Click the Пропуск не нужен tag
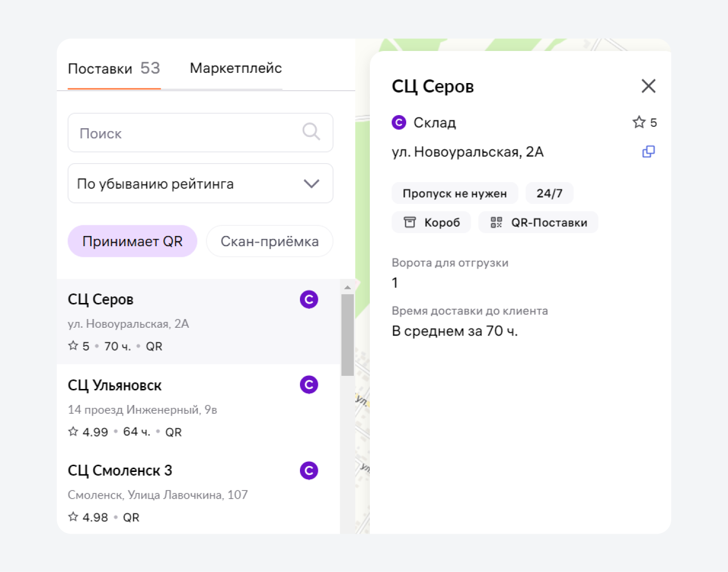This screenshot has height=572, width=728. coord(455,193)
